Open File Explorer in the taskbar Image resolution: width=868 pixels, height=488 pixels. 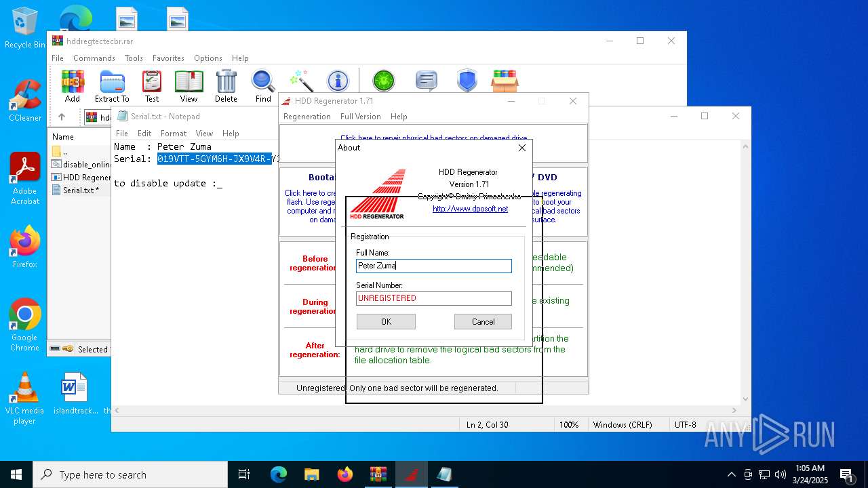[312, 474]
